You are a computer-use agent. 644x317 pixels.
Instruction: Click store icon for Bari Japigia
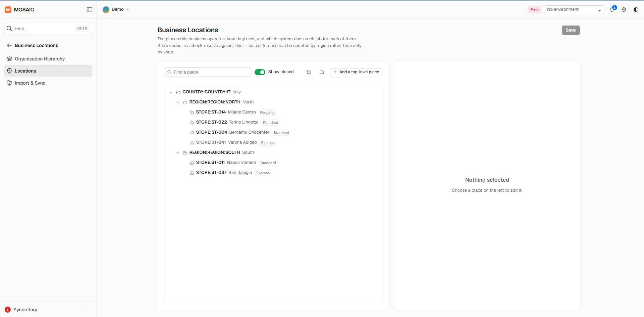(x=192, y=173)
